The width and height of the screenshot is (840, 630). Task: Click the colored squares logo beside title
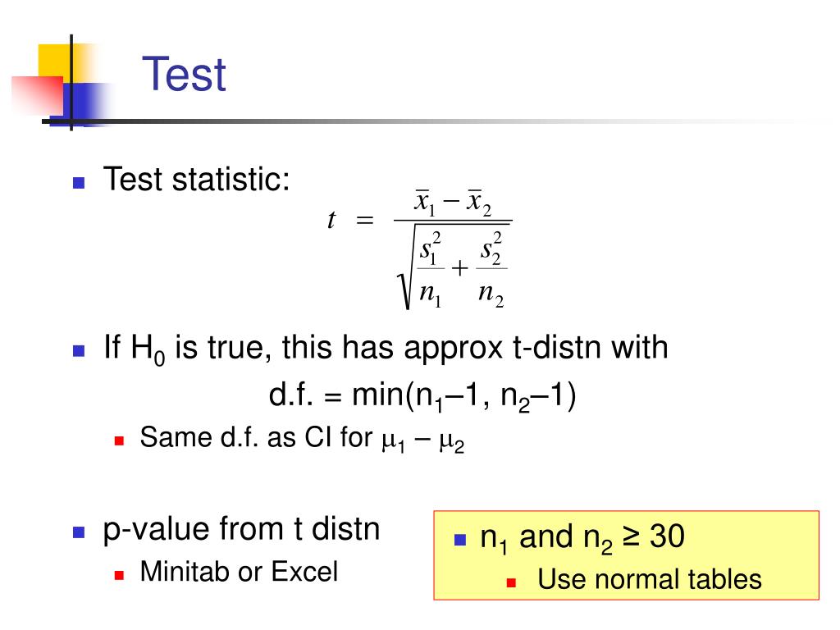[x=62, y=83]
